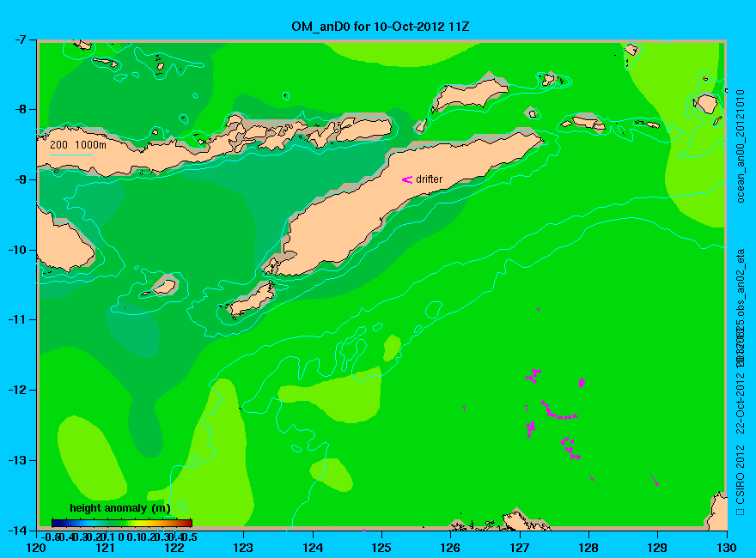The height and width of the screenshot is (558, 756).
Task: Select the '130' longitude axis label
Action: (x=727, y=548)
